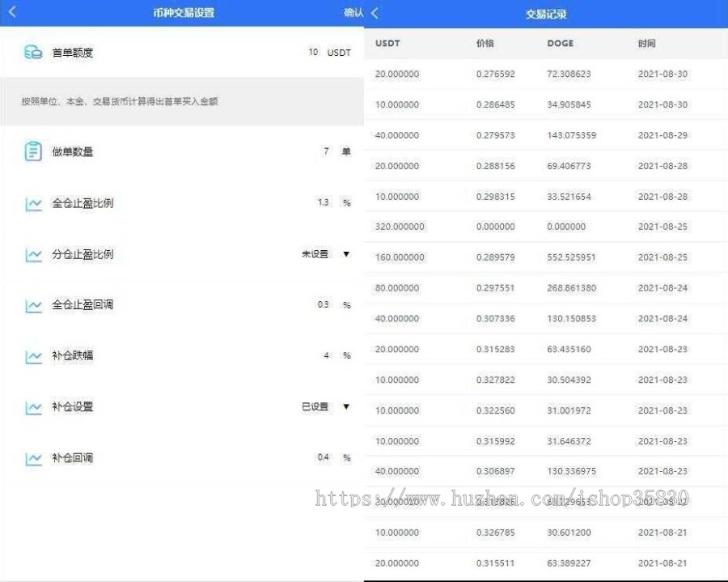Click the 全仓止盈比例 label
The height and width of the screenshot is (582, 728).
pos(83,203)
